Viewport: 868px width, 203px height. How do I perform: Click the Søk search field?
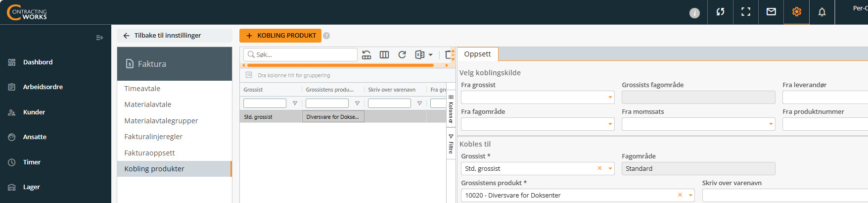301,55
